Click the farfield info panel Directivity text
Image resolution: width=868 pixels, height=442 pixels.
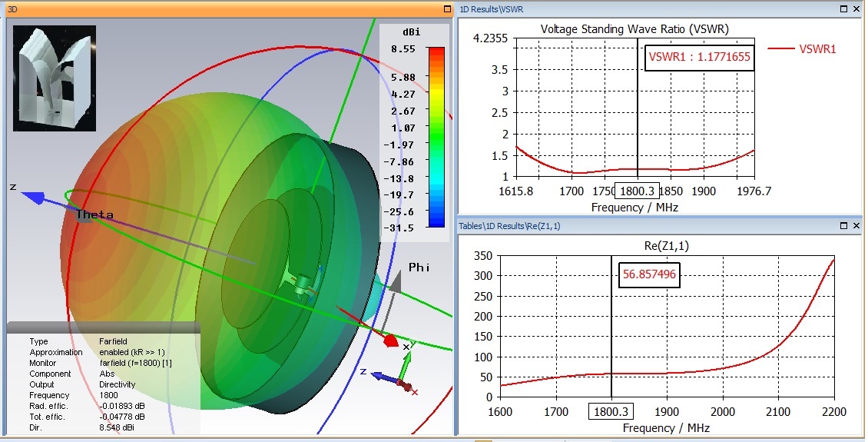[x=117, y=384]
